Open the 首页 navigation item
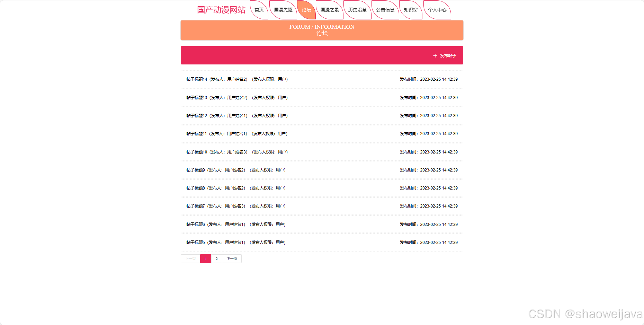The image size is (644, 325). click(x=259, y=10)
